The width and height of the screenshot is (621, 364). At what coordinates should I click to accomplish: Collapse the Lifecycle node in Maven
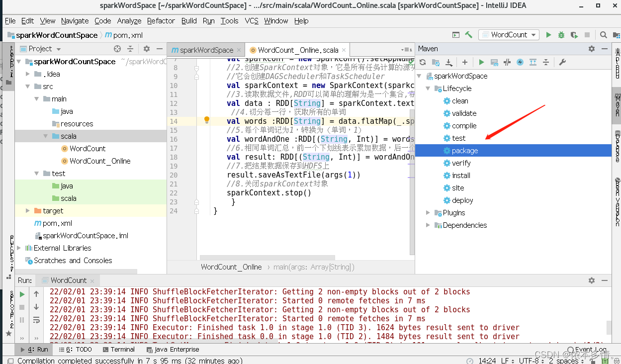(x=428, y=89)
